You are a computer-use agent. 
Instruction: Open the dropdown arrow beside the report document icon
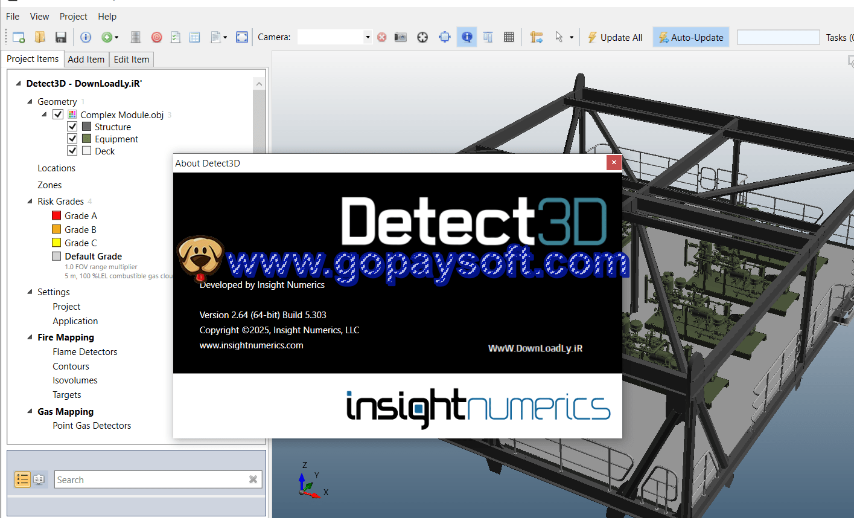pyautogui.click(x=225, y=38)
